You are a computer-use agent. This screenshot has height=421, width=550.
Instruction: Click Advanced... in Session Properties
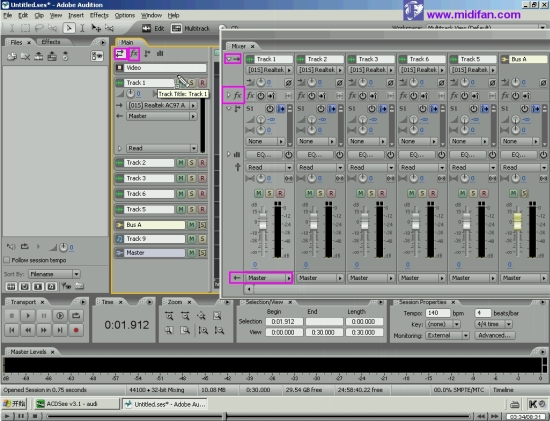coord(495,335)
